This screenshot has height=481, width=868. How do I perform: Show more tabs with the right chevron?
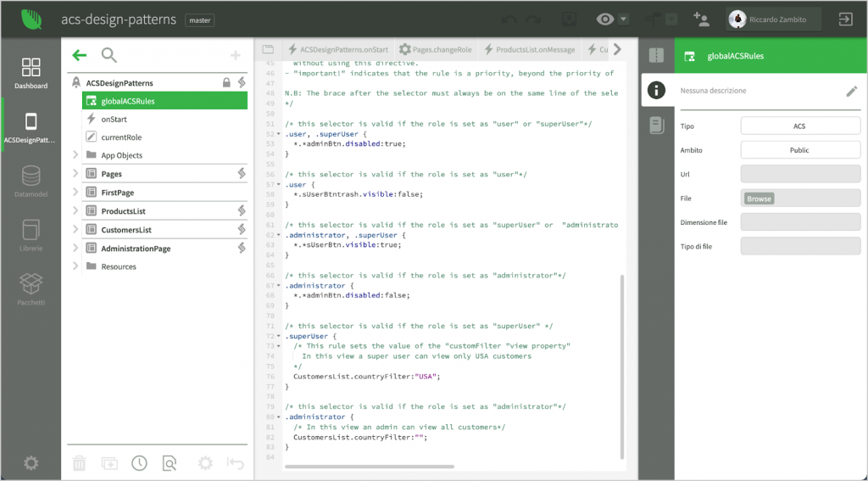coord(617,49)
